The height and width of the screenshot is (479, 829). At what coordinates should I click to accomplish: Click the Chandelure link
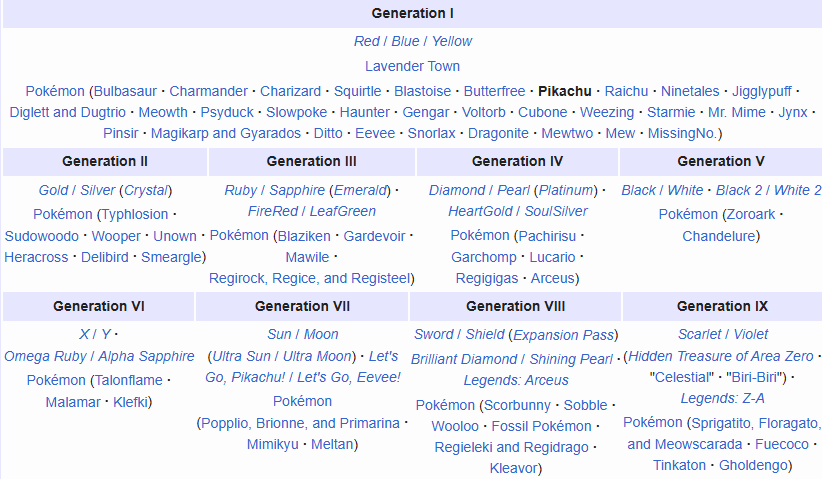(x=719, y=236)
